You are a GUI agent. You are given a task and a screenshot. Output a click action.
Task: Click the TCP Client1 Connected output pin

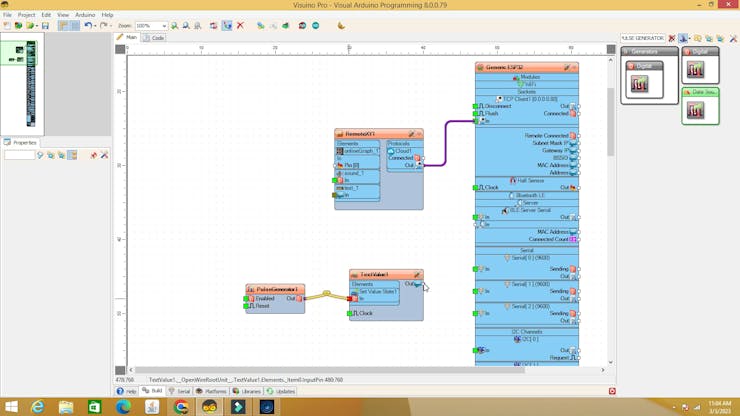[574, 113]
